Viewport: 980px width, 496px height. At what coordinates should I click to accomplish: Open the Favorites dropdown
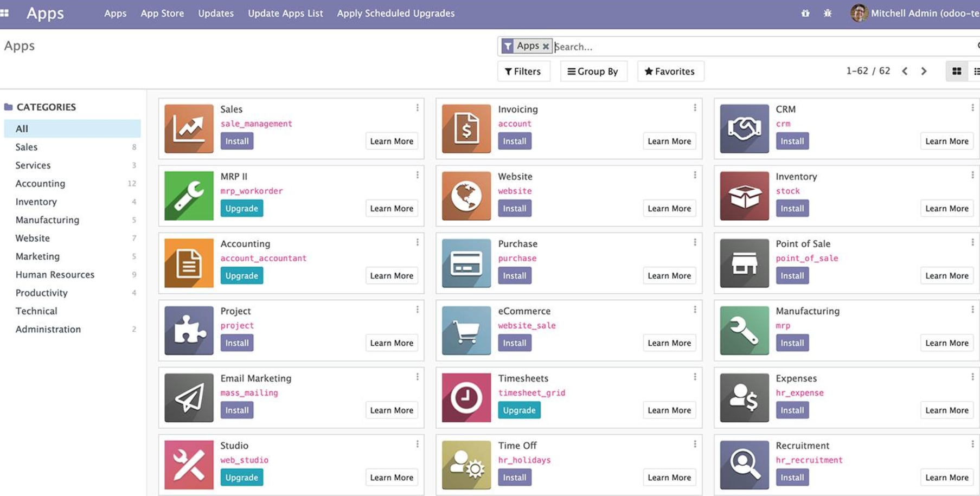coord(670,71)
